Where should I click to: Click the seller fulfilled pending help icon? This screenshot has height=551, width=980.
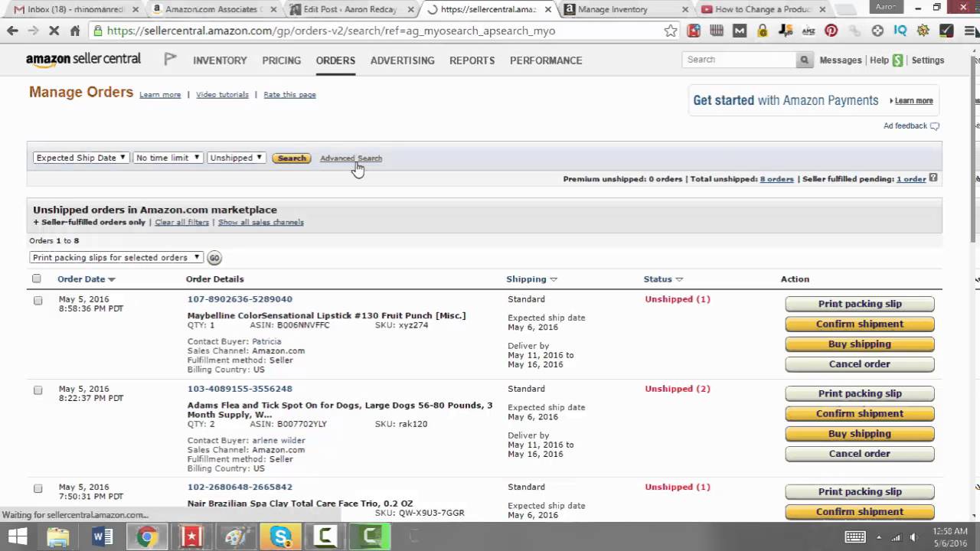point(933,178)
